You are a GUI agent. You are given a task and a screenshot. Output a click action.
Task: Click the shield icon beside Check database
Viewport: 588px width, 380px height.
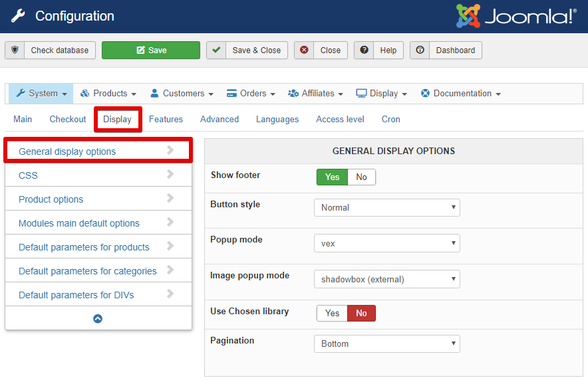click(15, 50)
